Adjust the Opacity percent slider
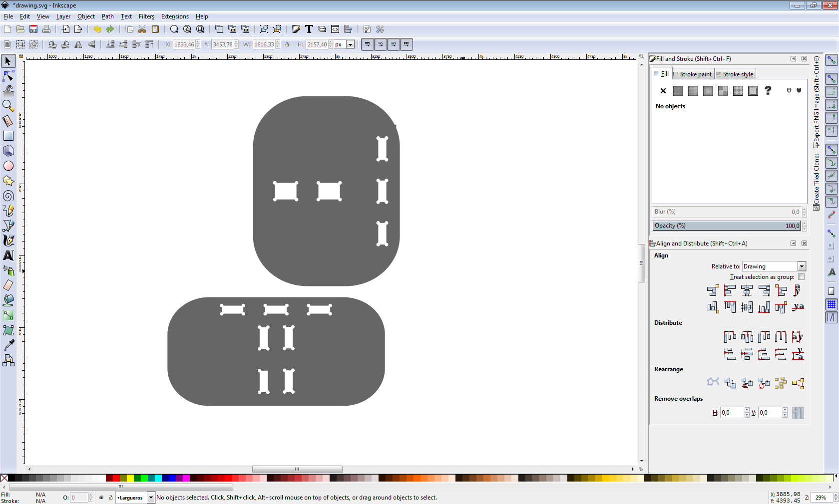This screenshot has height=504, width=839. [x=727, y=226]
